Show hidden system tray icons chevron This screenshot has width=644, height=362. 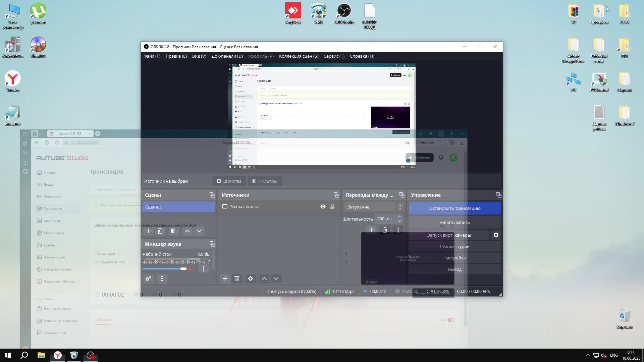588,355
